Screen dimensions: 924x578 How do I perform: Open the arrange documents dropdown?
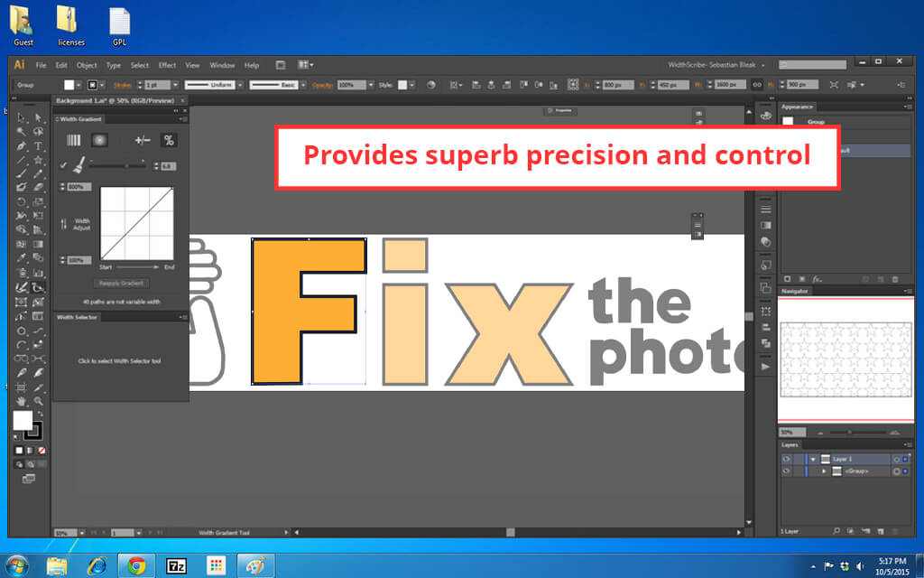click(305, 65)
